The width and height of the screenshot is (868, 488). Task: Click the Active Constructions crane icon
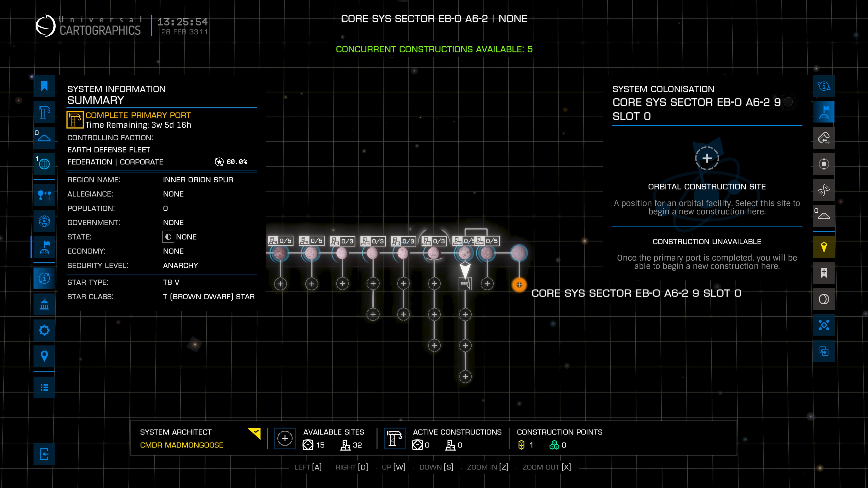[x=394, y=438]
